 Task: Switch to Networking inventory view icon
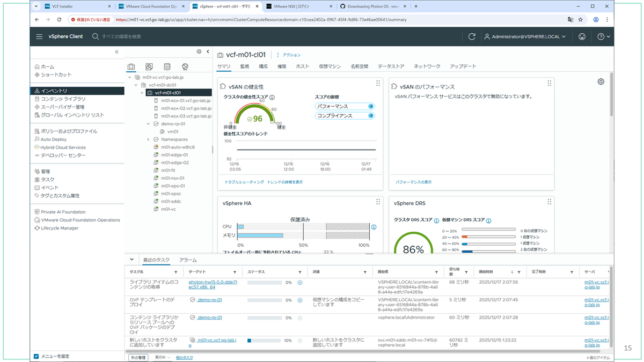[185, 67]
